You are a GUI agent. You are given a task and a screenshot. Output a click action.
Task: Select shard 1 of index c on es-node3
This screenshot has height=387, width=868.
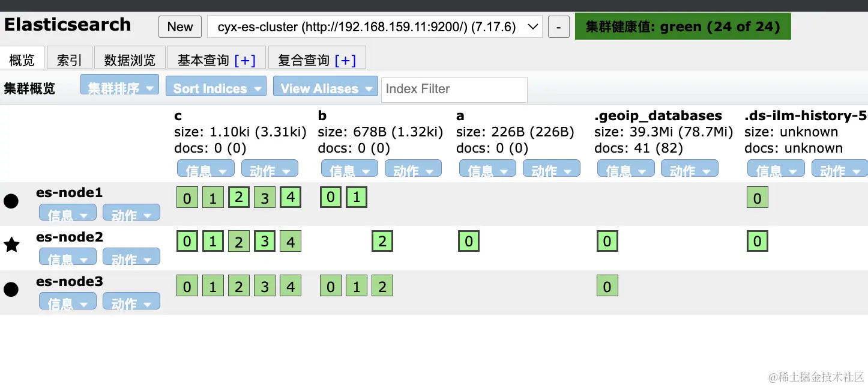[x=213, y=286]
